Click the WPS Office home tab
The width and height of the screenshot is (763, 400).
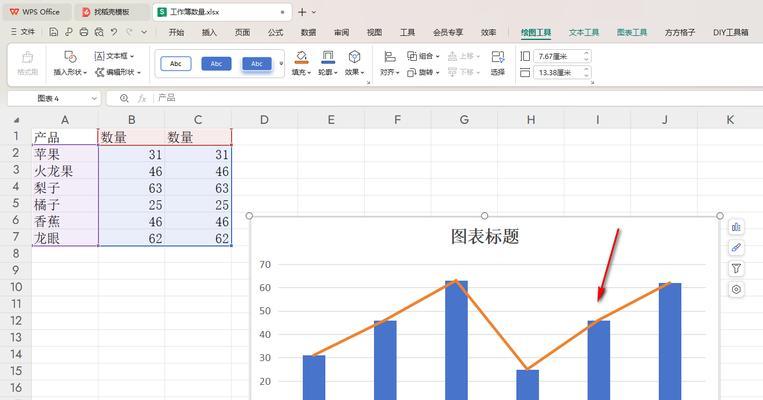point(35,12)
